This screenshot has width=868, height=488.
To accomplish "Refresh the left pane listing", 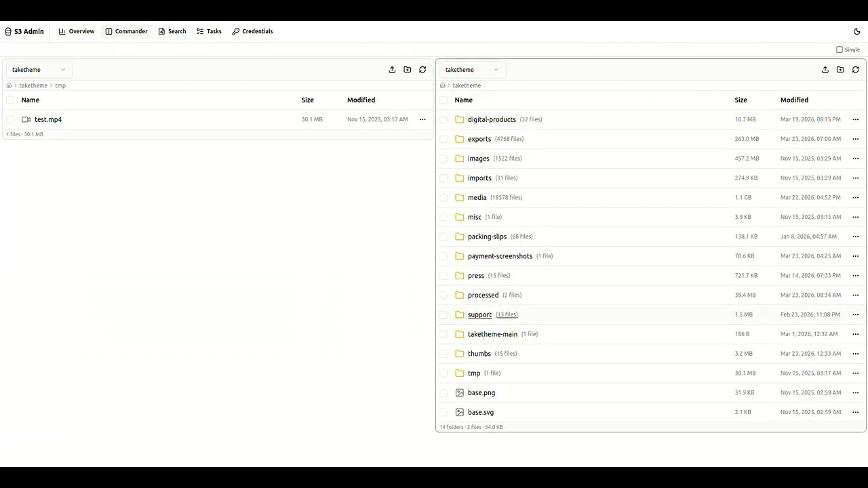I will tap(422, 70).
